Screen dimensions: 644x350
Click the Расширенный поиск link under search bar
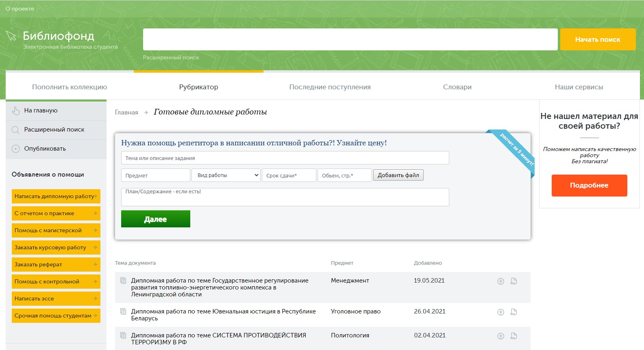[171, 57]
